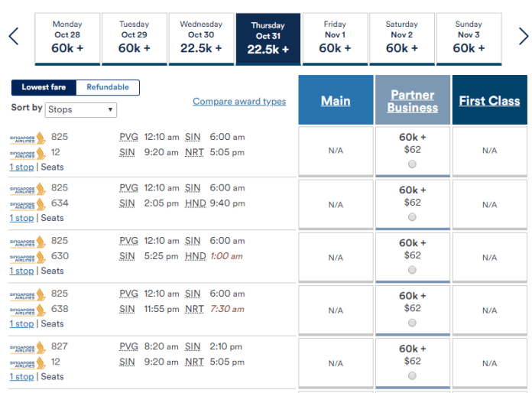Open Compare award types link
The height and width of the screenshot is (393, 532).
click(239, 102)
